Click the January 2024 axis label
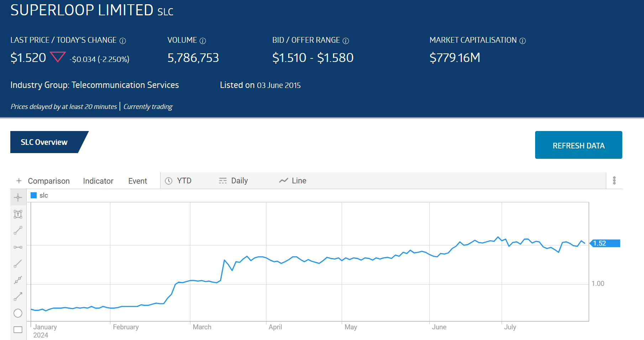644x340 pixels. 45,331
